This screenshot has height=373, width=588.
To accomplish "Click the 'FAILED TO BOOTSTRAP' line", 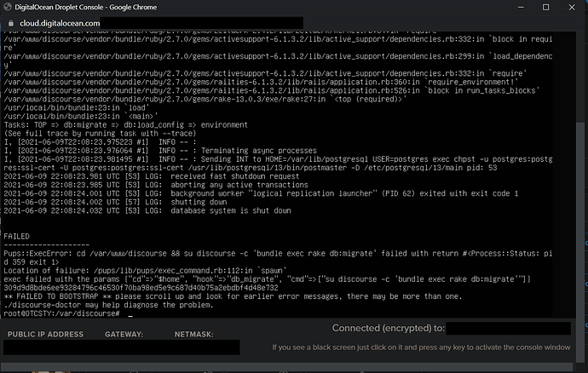I will pos(233,296).
